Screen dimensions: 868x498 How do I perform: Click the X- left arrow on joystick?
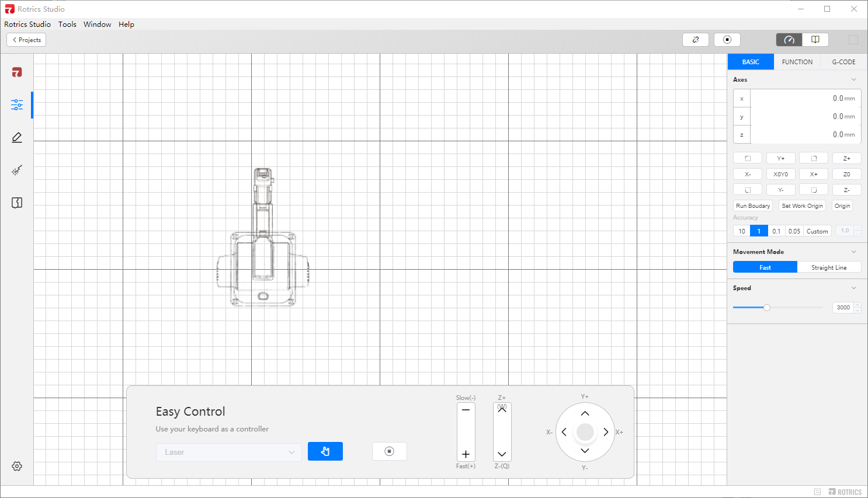(x=564, y=432)
